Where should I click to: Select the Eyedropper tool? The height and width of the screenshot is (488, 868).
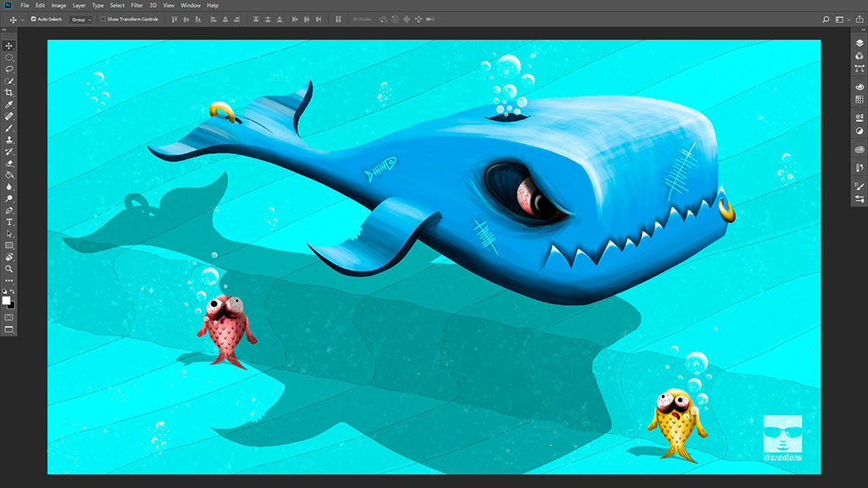click(x=8, y=104)
